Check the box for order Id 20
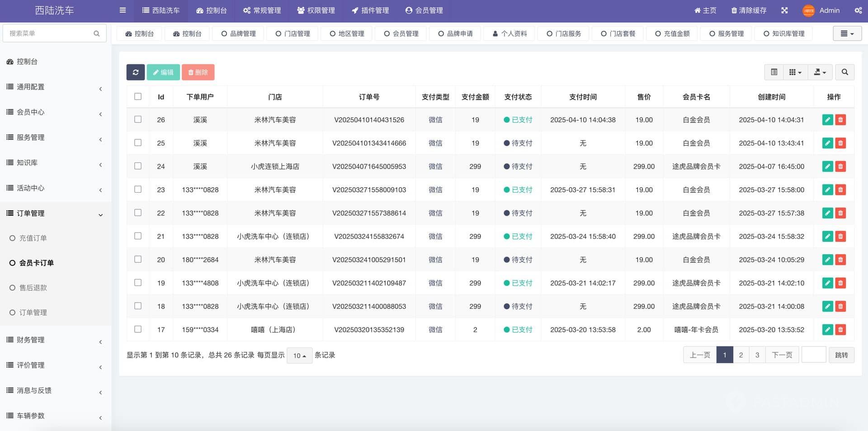Screen dimensions: 868x431 coord(138,259)
